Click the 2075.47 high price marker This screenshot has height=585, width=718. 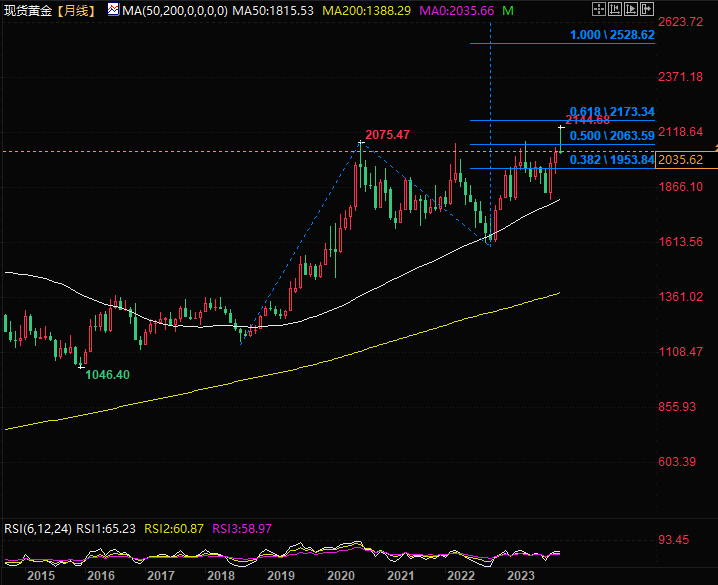387,135
